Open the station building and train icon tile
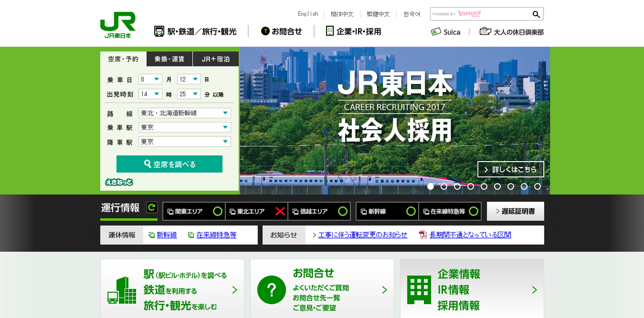The height and width of the screenshot is (318, 644). (x=122, y=291)
